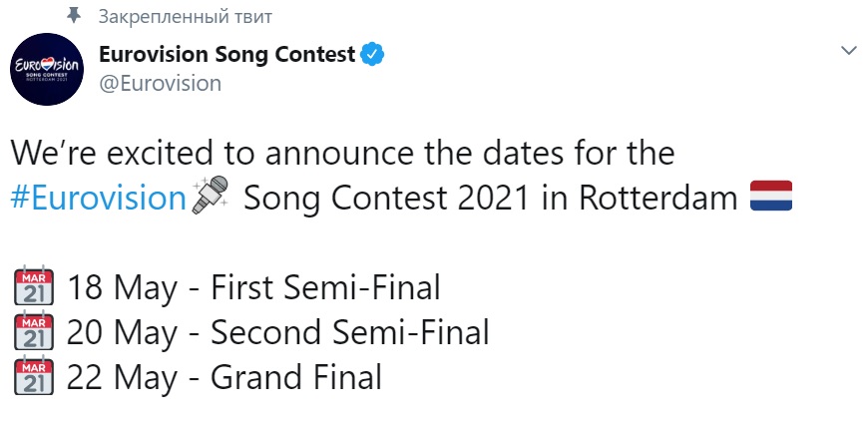The image size is (868, 430).
Task: Click the blue verified badge
Action: [371, 55]
